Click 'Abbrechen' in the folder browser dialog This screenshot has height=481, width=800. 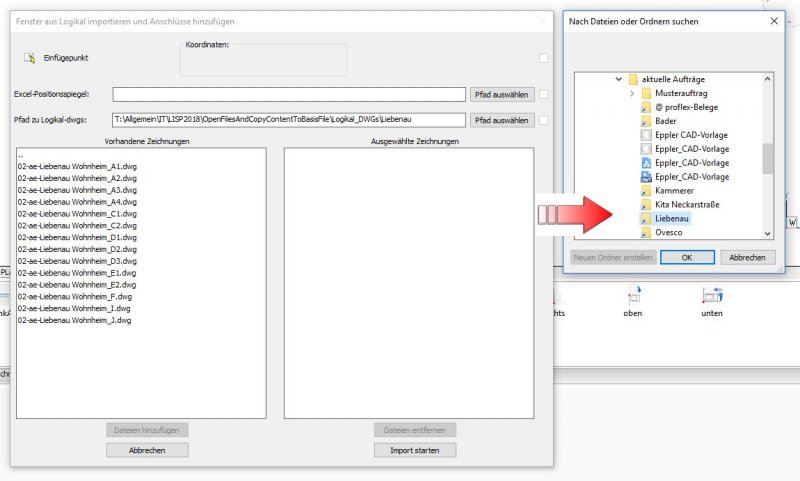[747, 258]
